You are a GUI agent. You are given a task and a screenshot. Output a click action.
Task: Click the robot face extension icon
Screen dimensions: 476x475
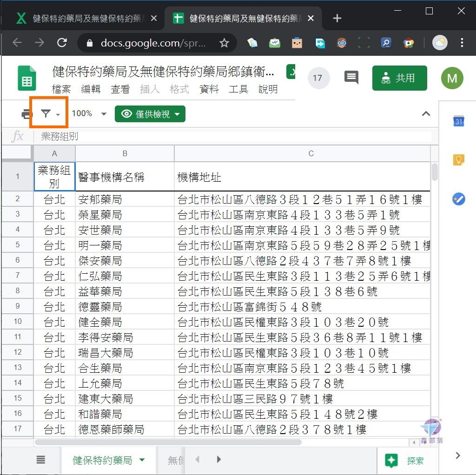297,43
